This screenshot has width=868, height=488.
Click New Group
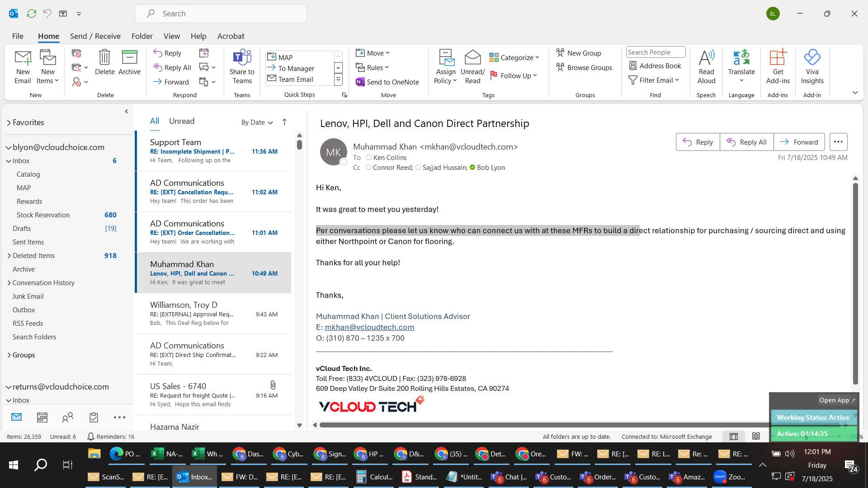[x=579, y=53]
